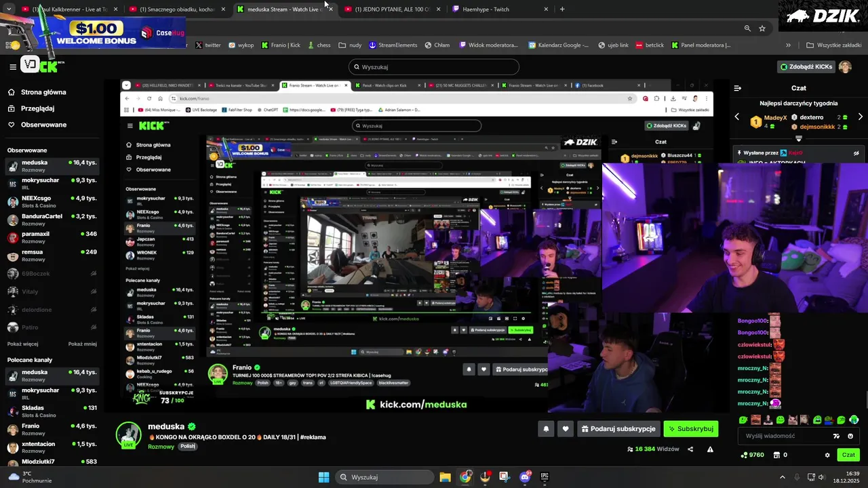This screenshot has height=488, width=868.
Task: Open the twitter bookmark
Action: (208, 45)
